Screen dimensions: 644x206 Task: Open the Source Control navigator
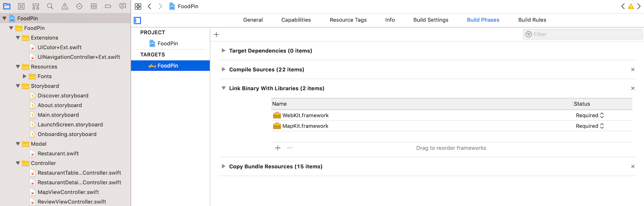pos(21,6)
